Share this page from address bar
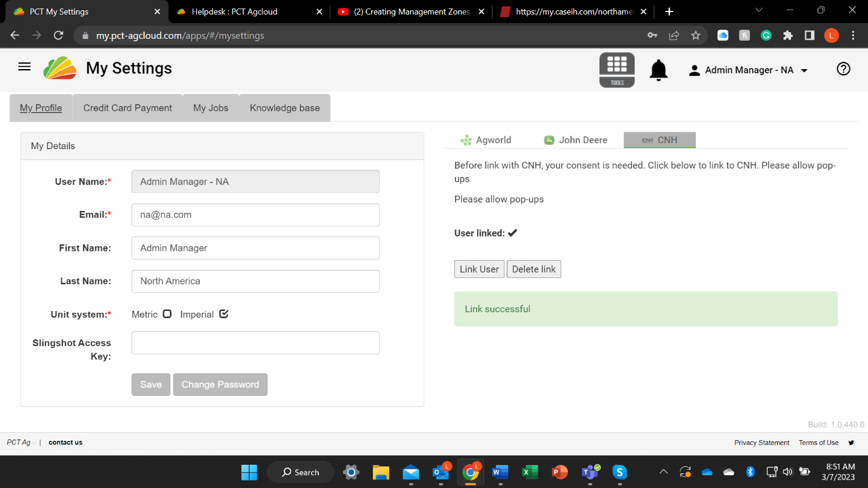This screenshot has height=488, width=868. [x=674, y=36]
